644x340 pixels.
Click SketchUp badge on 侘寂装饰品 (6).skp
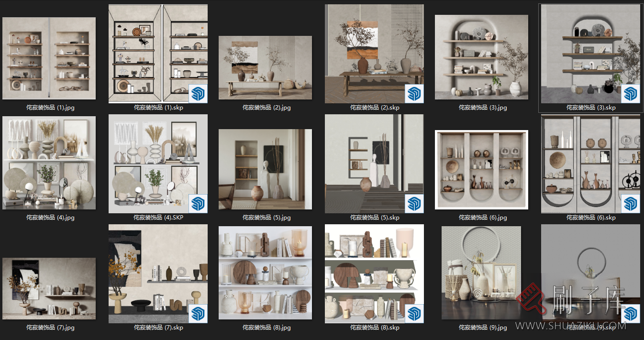click(630, 203)
